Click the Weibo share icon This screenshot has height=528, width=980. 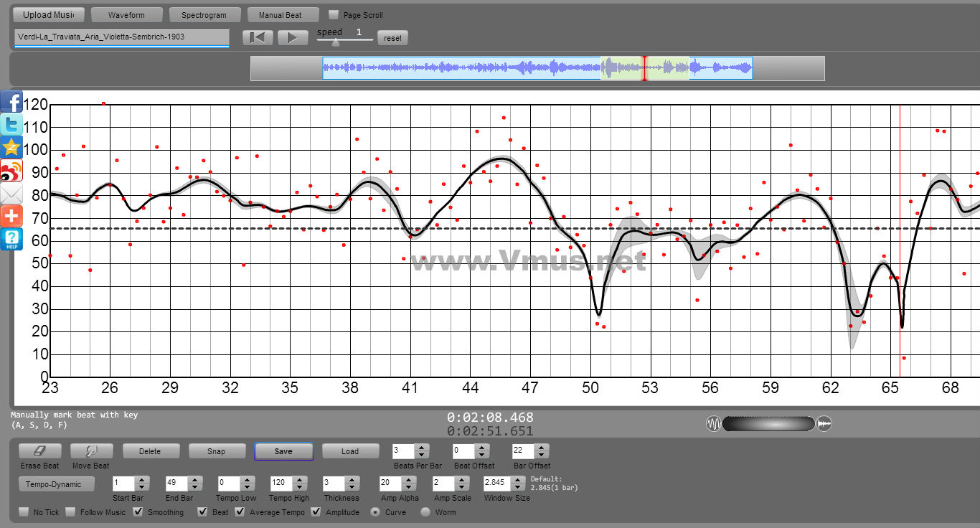pos(11,171)
